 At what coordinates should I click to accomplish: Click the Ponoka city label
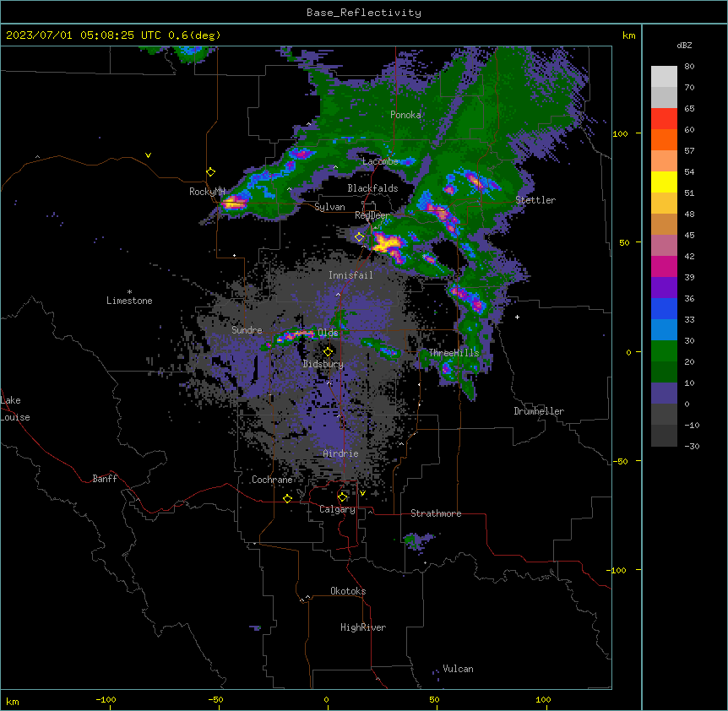(x=405, y=115)
